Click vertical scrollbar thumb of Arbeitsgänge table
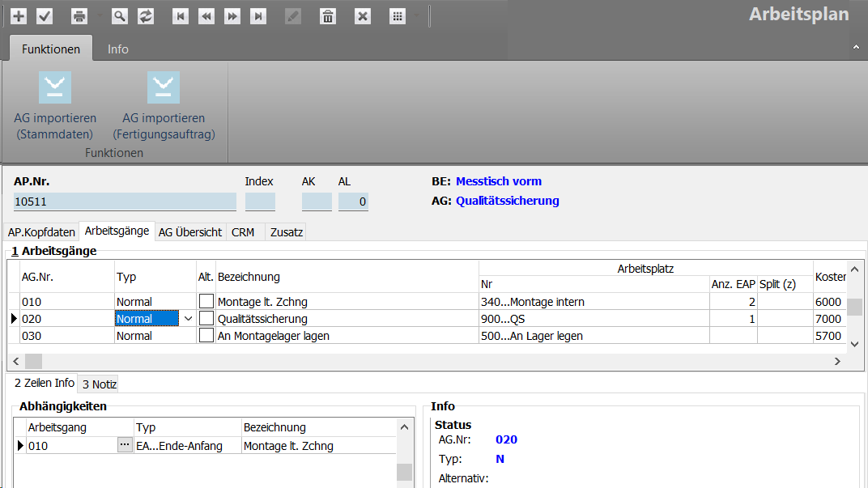The width and height of the screenshot is (868, 488). click(854, 307)
